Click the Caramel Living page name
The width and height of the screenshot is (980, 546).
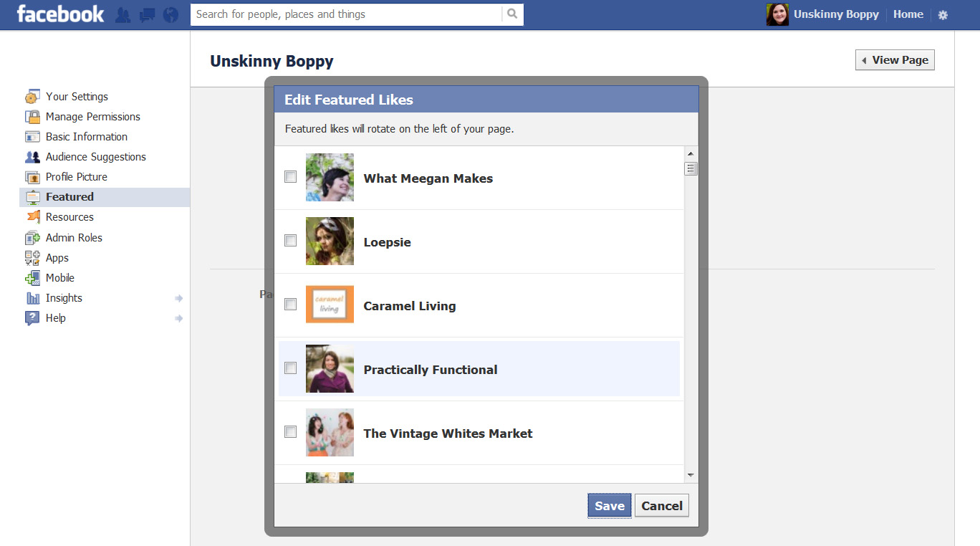410,306
